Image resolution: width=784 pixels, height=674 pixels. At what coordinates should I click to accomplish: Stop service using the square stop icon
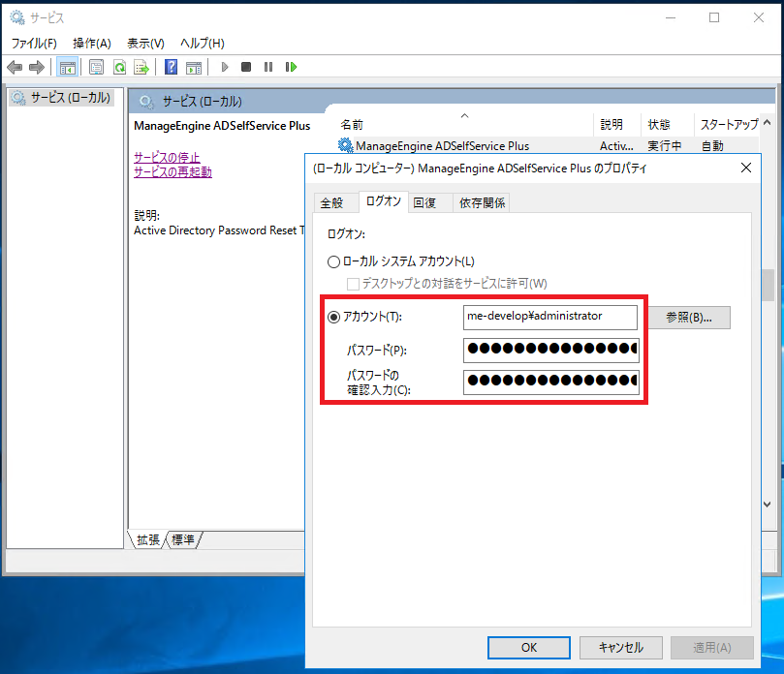[x=246, y=67]
